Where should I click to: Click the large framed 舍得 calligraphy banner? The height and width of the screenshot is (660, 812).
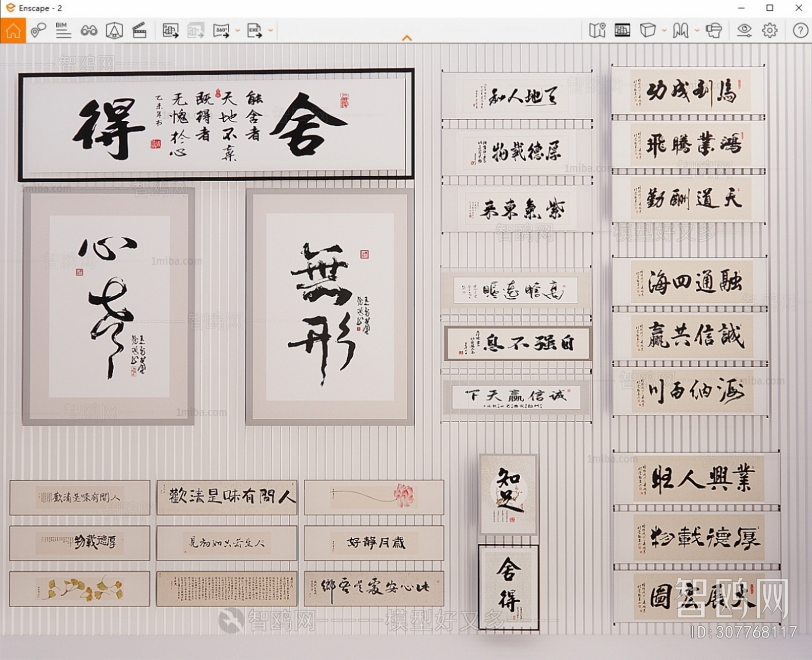pyautogui.click(x=216, y=125)
